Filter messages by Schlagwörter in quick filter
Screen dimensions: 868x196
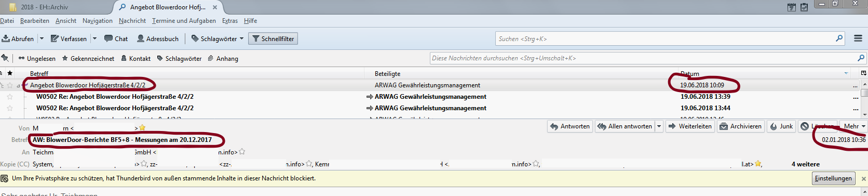point(179,59)
